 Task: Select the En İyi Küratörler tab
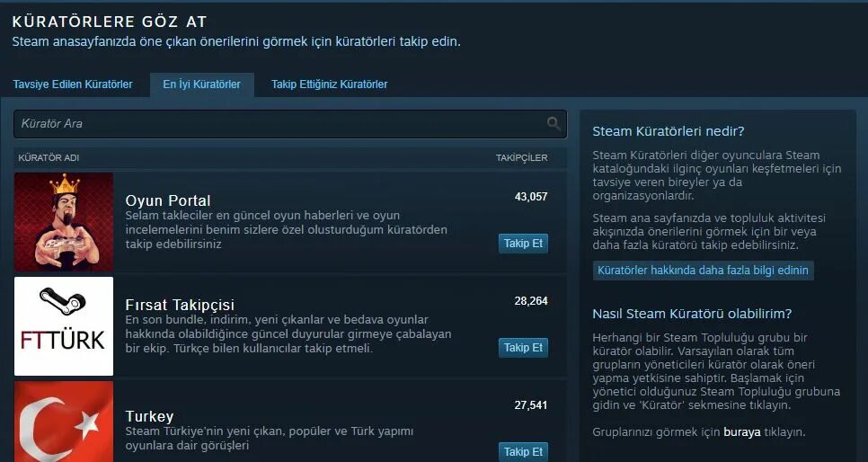(202, 84)
